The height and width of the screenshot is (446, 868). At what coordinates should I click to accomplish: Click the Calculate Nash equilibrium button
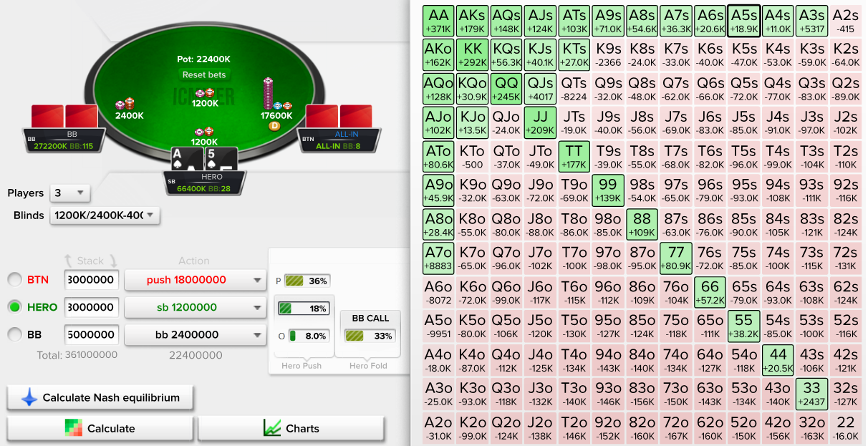click(x=100, y=397)
